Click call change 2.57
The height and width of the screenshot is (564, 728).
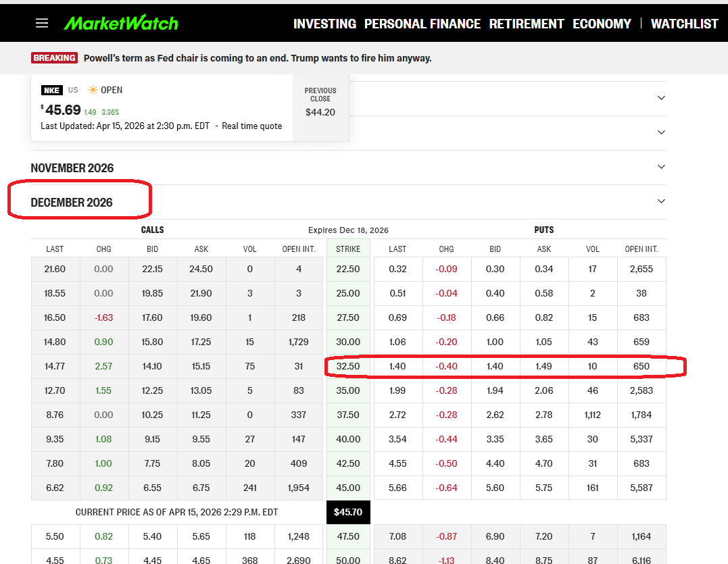point(103,366)
